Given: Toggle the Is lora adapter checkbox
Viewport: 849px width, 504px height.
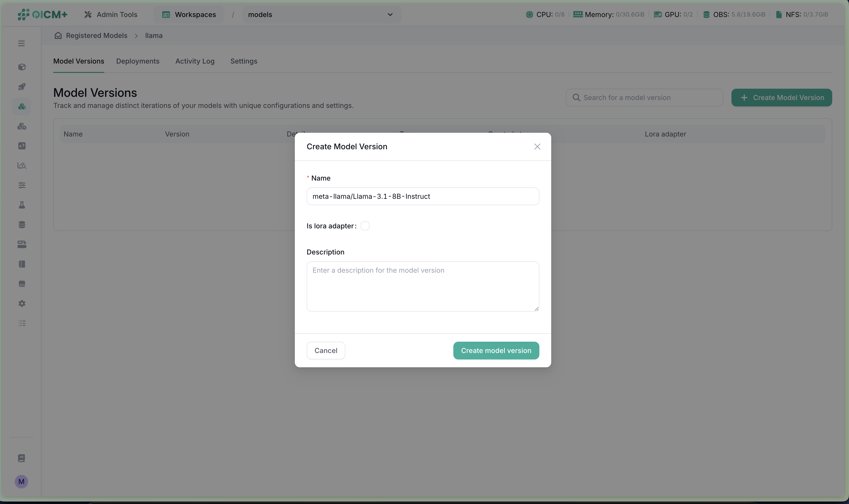Looking at the screenshot, I should 365,225.
